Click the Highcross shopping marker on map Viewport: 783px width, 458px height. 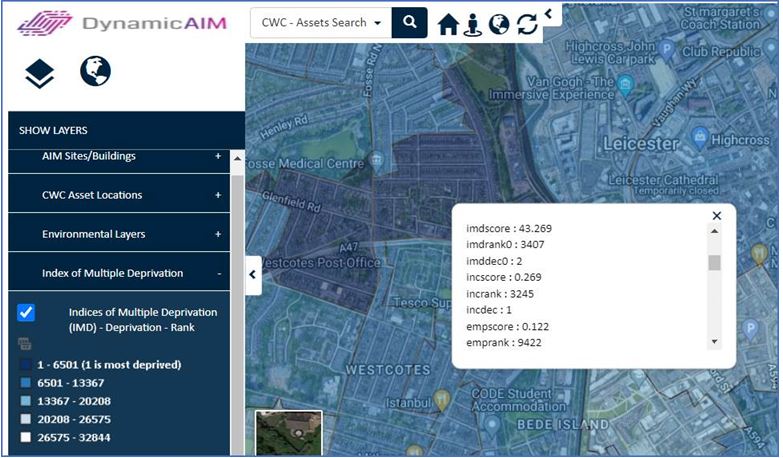coord(699,136)
